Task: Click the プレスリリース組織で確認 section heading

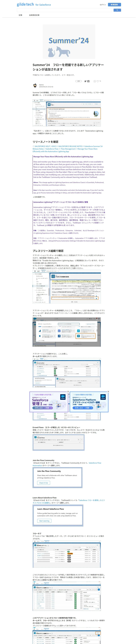Action: pos(48,251)
